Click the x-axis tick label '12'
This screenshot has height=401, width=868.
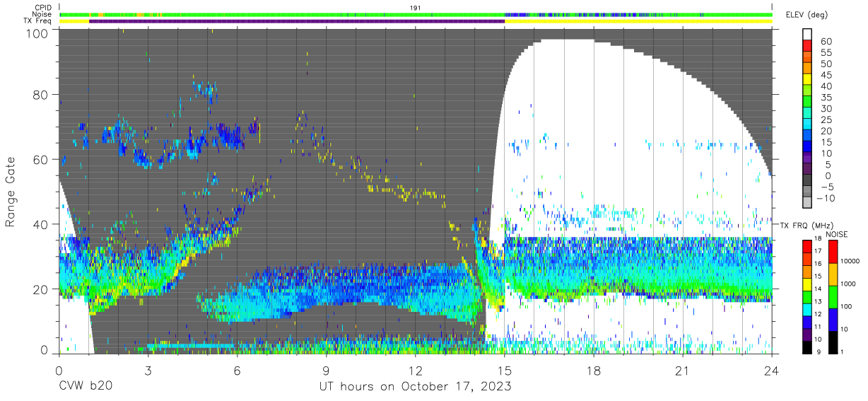pyautogui.click(x=416, y=371)
